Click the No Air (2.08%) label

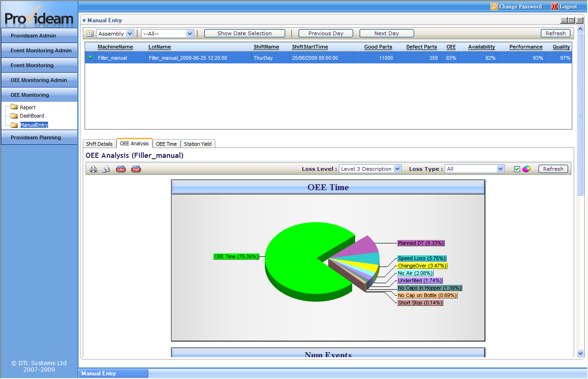pos(416,273)
